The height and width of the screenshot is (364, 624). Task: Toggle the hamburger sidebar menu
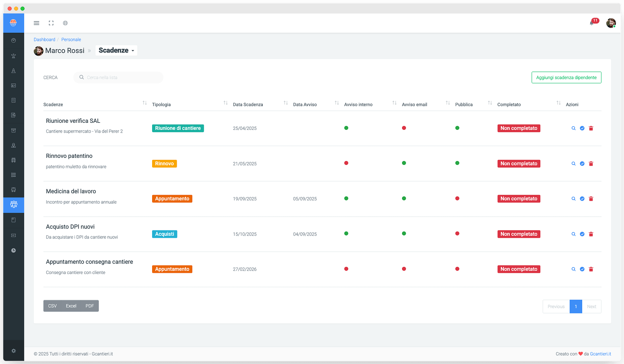pyautogui.click(x=36, y=23)
